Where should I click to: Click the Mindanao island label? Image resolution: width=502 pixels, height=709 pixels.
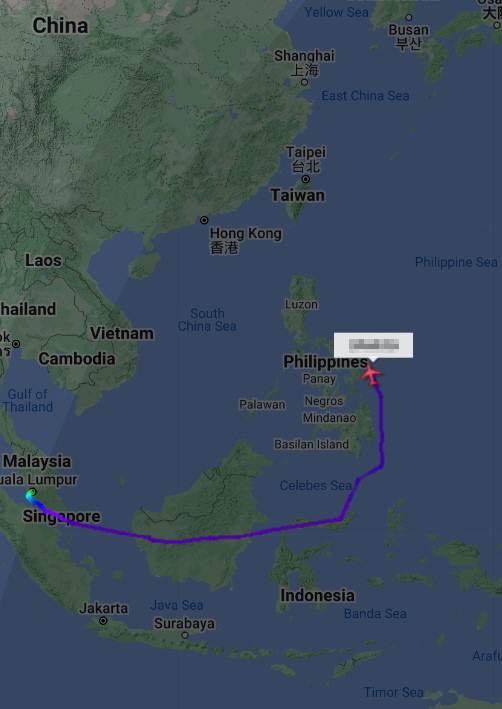[329, 418]
